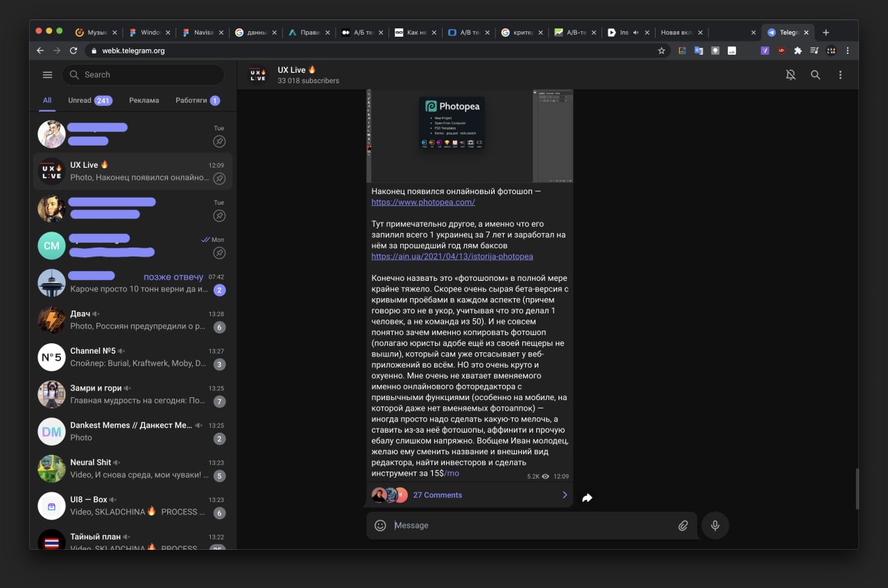Viewport: 888px width, 588px height.
Task: Open the Telegram hamburger menu
Action: point(47,75)
